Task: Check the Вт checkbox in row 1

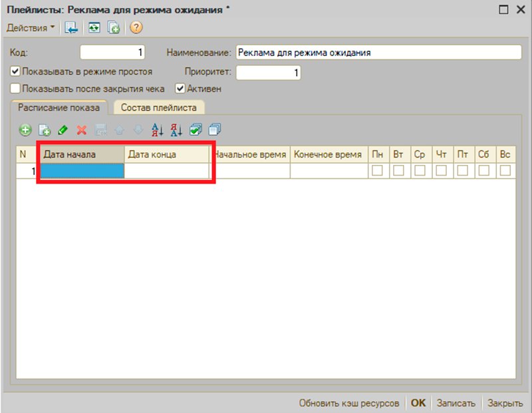Action: [x=398, y=170]
